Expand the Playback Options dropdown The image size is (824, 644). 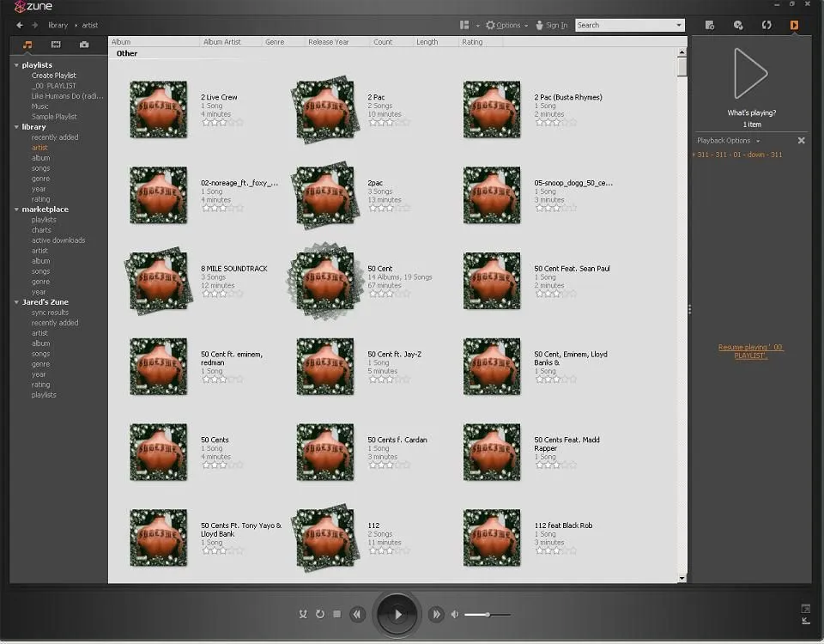[728, 141]
